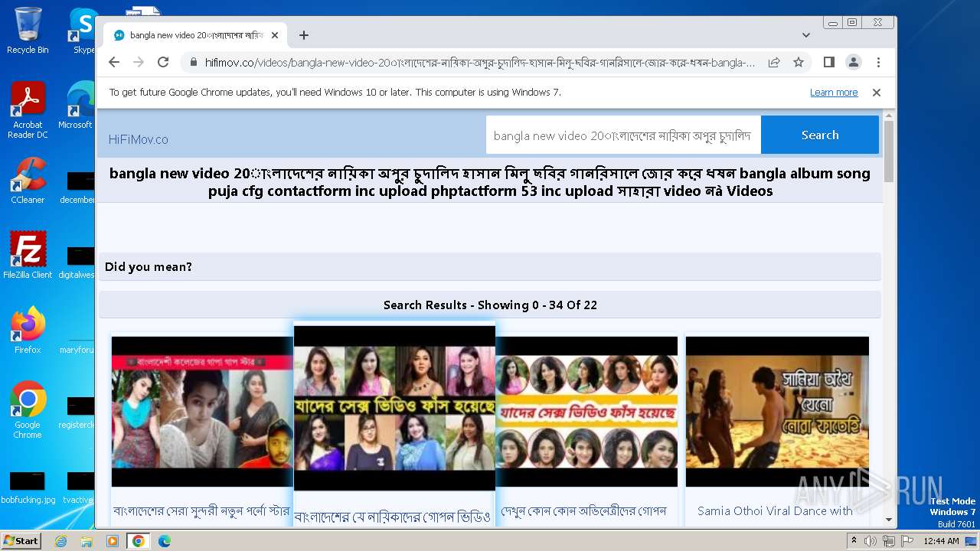Open Samia Othoi dance video thumbnail
Screen dimensions: 980x551
point(777,412)
